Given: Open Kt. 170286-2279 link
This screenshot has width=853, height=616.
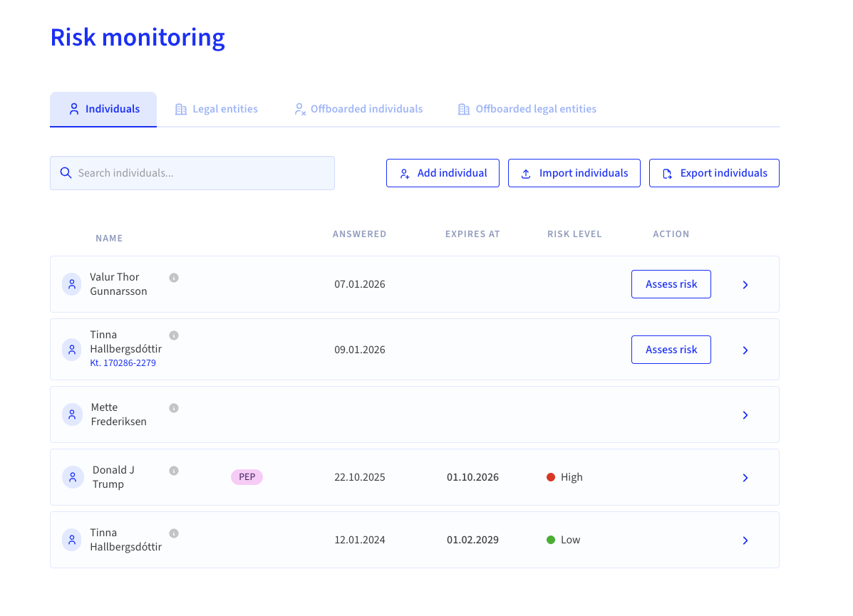Looking at the screenshot, I should [123, 363].
